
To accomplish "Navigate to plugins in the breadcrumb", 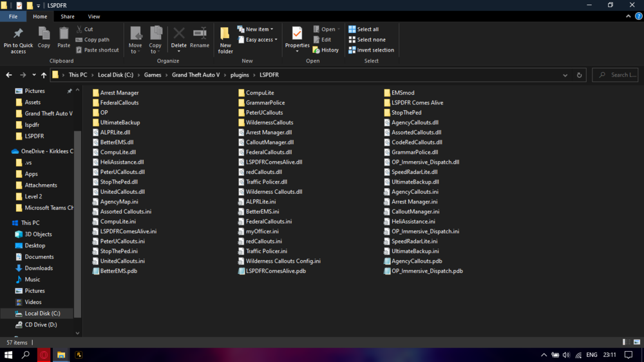I will click(240, 75).
